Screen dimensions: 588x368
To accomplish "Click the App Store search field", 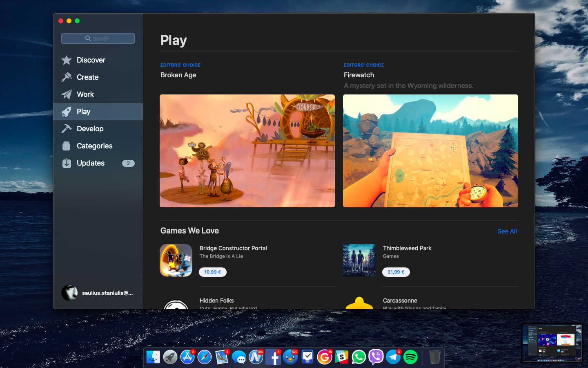I will 98,38.
